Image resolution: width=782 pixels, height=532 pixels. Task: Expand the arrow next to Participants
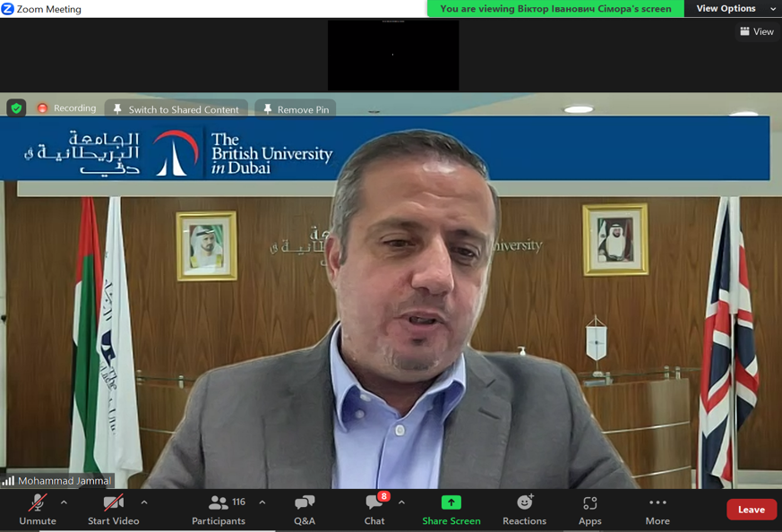[x=262, y=502]
